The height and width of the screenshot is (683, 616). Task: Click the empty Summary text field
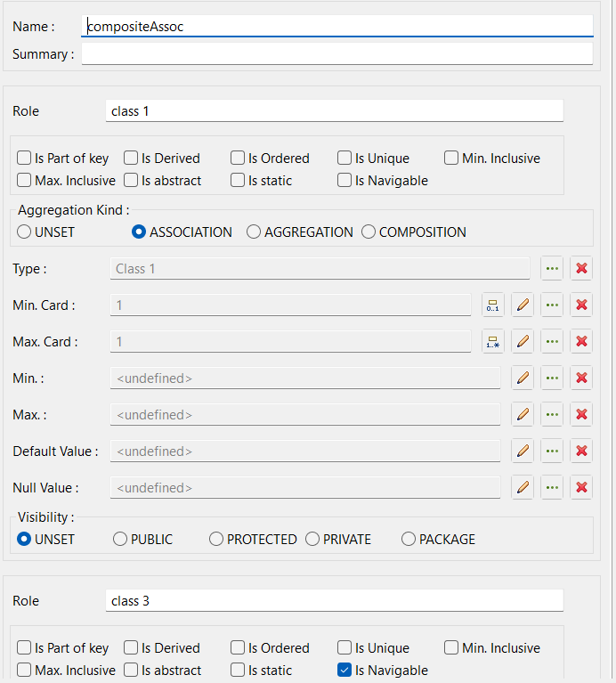[336, 54]
